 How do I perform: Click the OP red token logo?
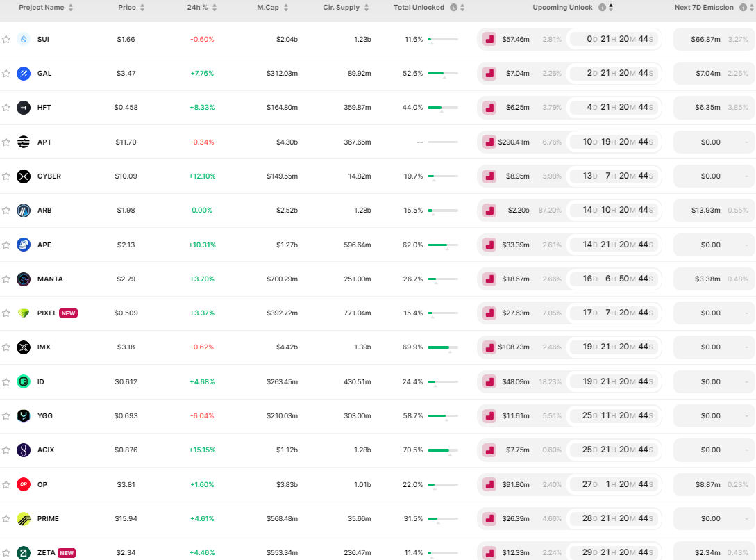click(x=24, y=484)
